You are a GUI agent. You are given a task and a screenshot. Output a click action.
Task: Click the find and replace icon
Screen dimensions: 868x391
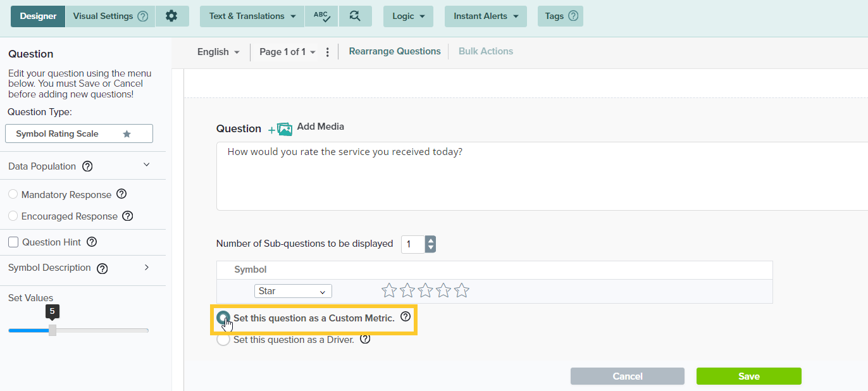(x=355, y=16)
